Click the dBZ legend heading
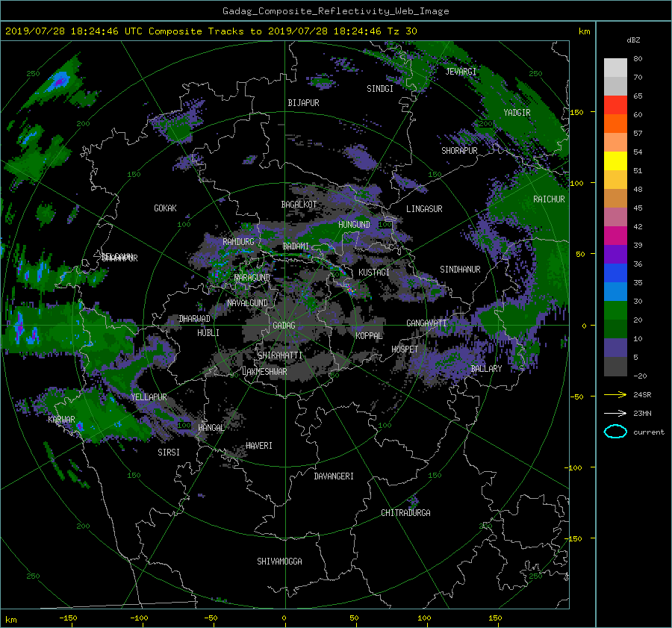672x628 pixels. tap(633, 40)
